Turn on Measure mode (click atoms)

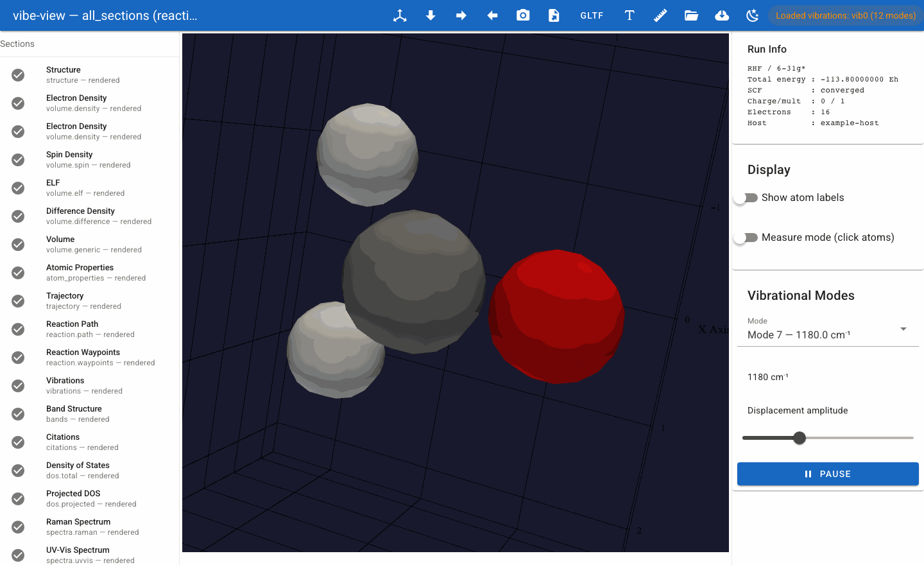click(746, 238)
